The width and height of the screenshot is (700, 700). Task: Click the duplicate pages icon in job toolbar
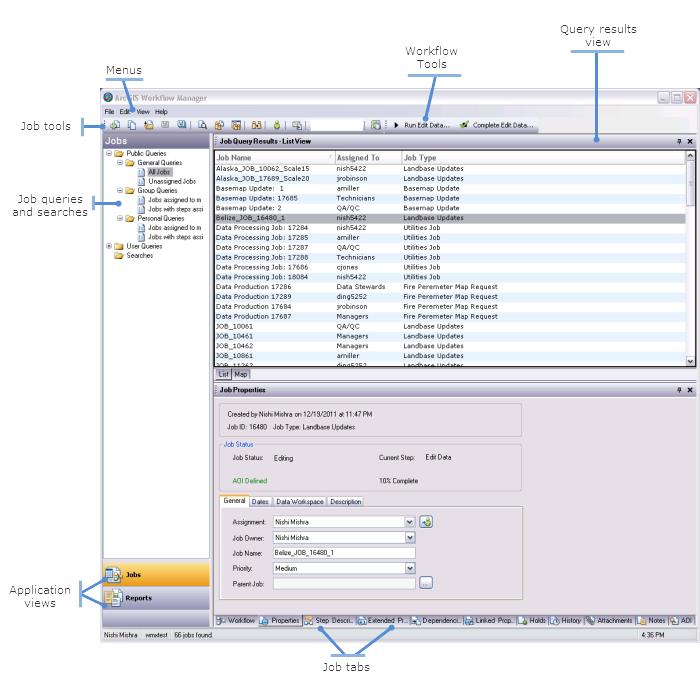pyautogui.click(x=132, y=125)
